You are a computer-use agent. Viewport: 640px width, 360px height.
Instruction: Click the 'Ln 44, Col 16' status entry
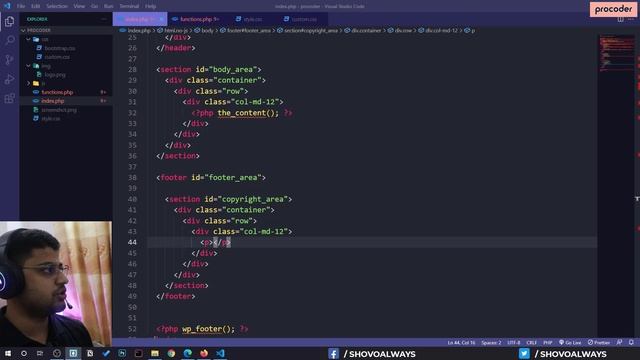461,342
